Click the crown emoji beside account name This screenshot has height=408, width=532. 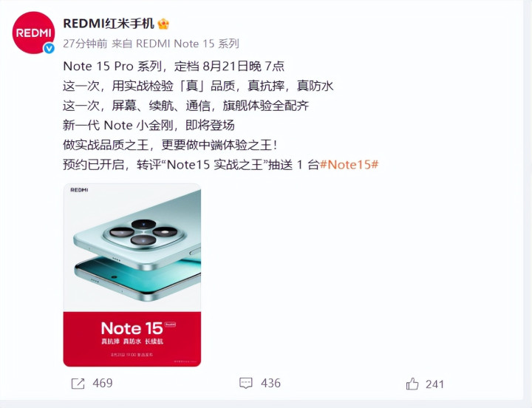pyautogui.click(x=163, y=24)
